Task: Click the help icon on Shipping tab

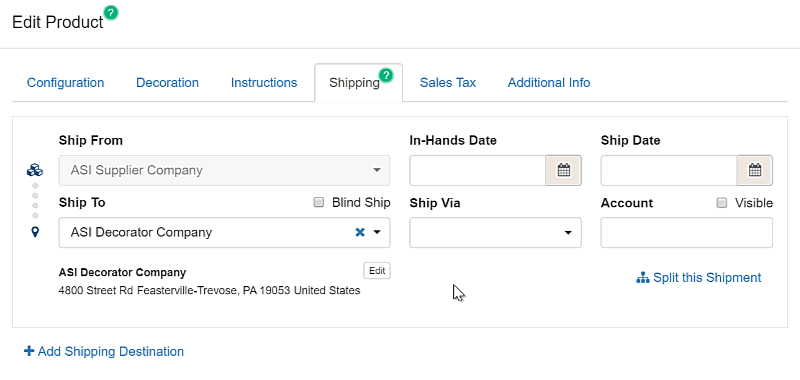Action: pyautogui.click(x=387, y=76)
